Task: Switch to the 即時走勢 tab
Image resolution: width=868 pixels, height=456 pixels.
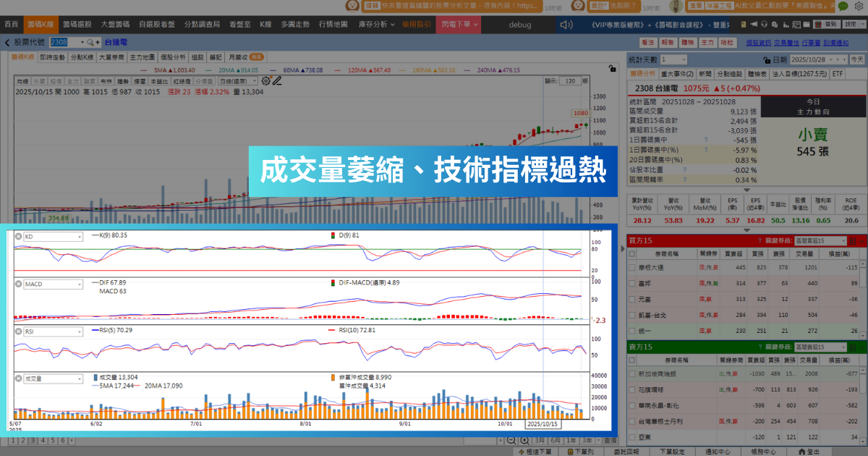Action: [52, 56]
